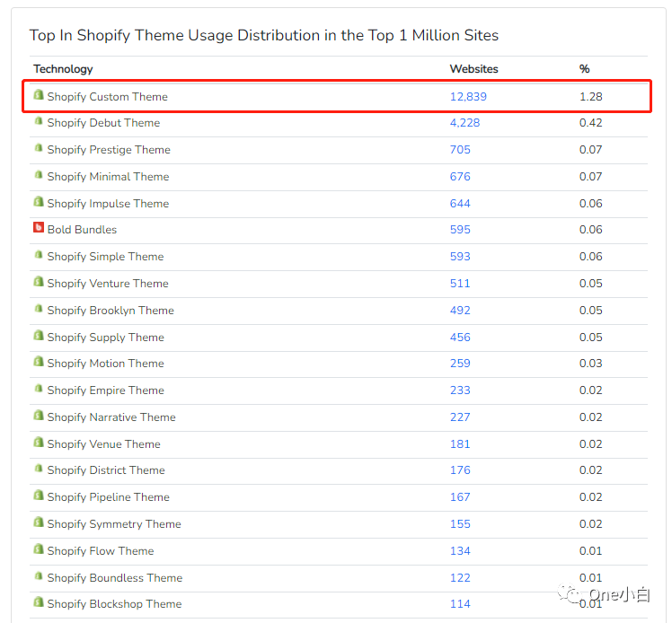
Task: Click the % column header
Action: point(584,69)
